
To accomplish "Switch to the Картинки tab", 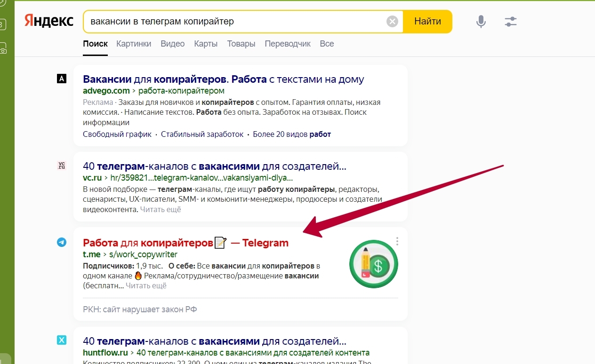I will coord(133,43).
